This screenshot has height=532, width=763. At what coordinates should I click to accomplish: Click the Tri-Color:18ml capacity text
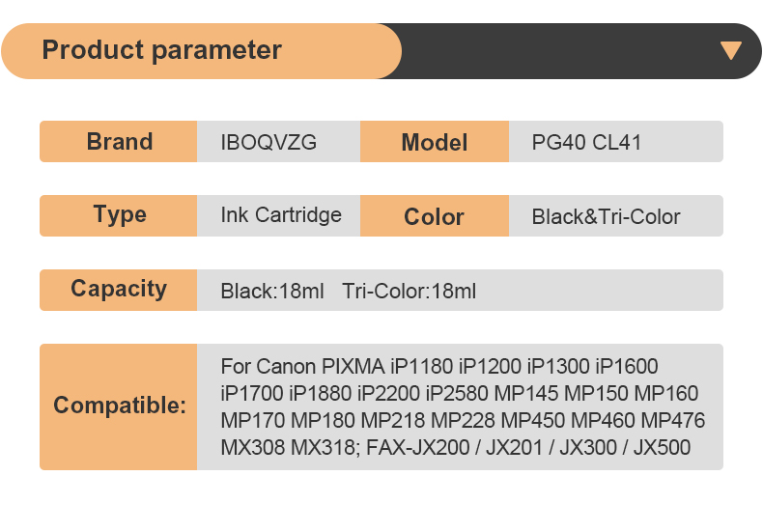click(409, 291)
